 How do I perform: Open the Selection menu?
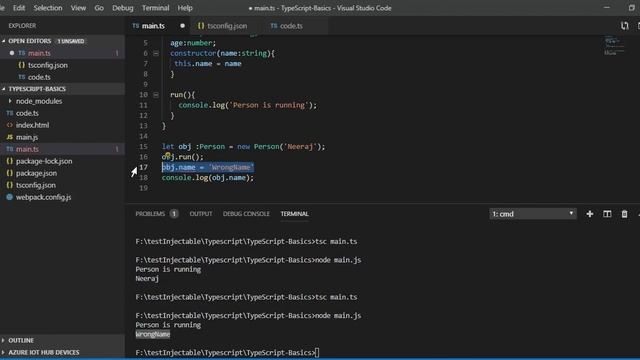(48, 8)
